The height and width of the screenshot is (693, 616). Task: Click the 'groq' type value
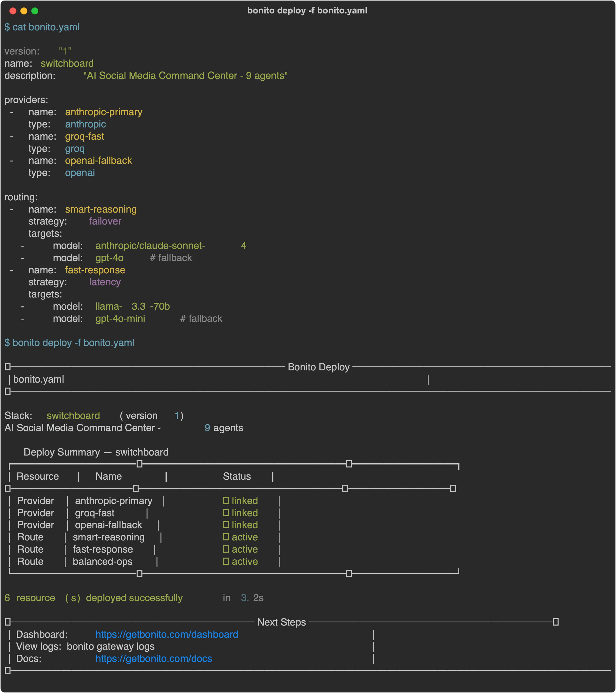[x=75, y=149]
